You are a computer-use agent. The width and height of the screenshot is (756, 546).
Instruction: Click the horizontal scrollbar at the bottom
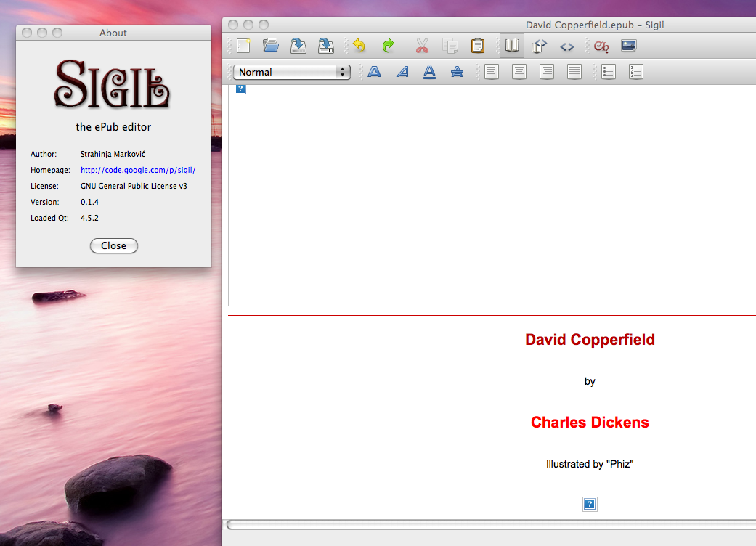click(491, 525)
